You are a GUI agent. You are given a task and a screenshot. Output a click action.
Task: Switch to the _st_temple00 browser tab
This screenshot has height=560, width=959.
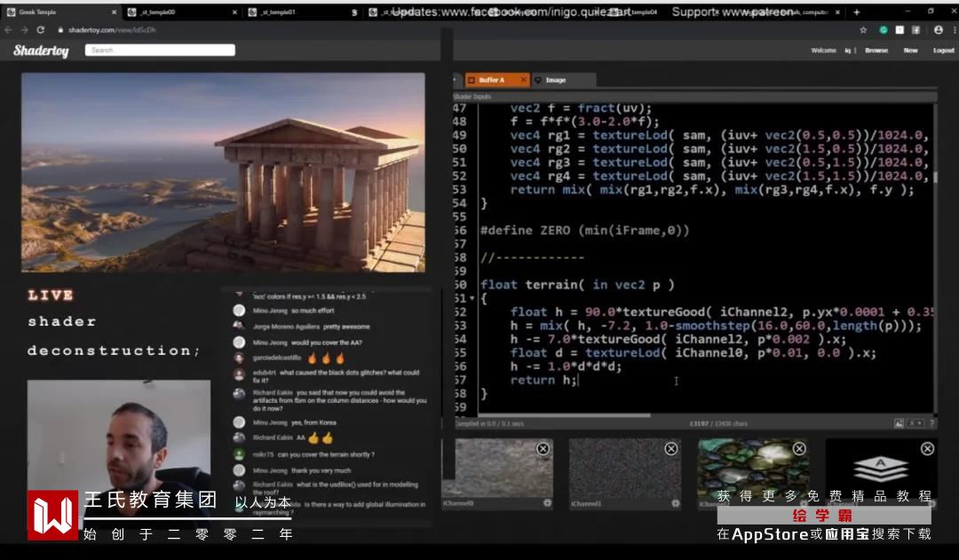click(182, 12)
